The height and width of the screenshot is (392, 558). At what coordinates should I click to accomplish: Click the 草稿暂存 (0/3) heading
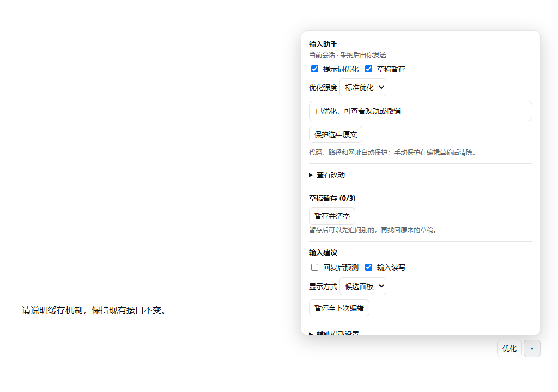332,199
